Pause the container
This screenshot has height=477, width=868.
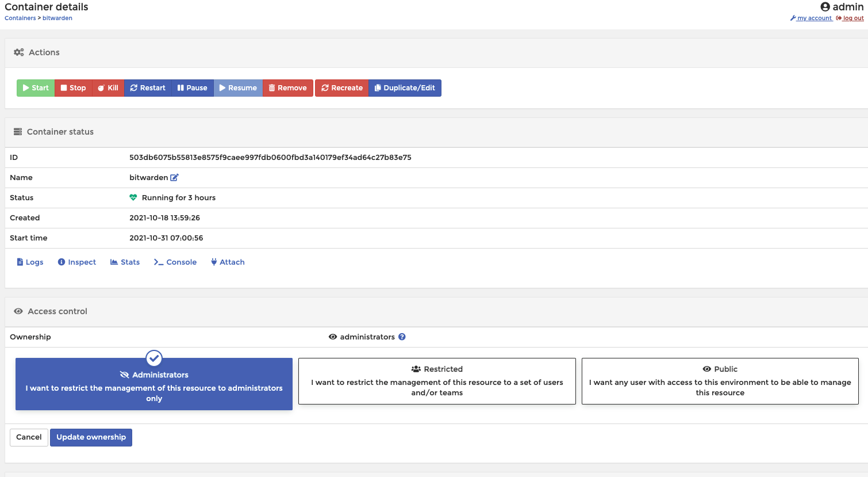pos(193,88)
